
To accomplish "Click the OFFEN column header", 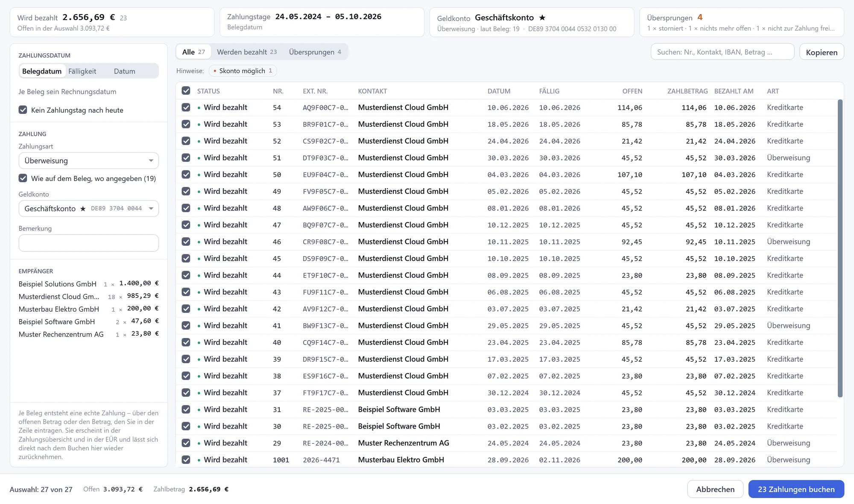I will click(632, 91).
